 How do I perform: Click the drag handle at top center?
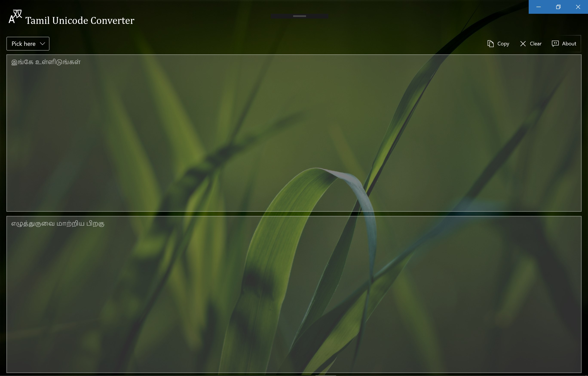299,16
